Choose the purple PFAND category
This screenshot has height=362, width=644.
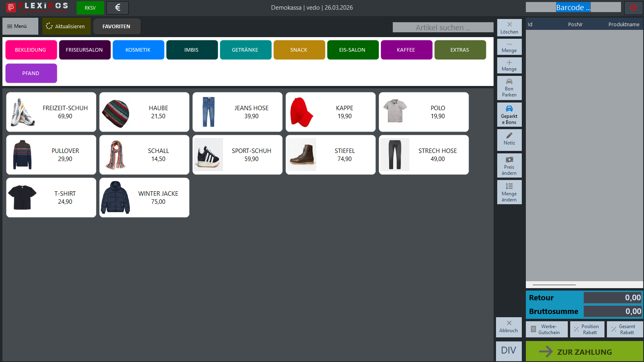(x=31, y=73)
